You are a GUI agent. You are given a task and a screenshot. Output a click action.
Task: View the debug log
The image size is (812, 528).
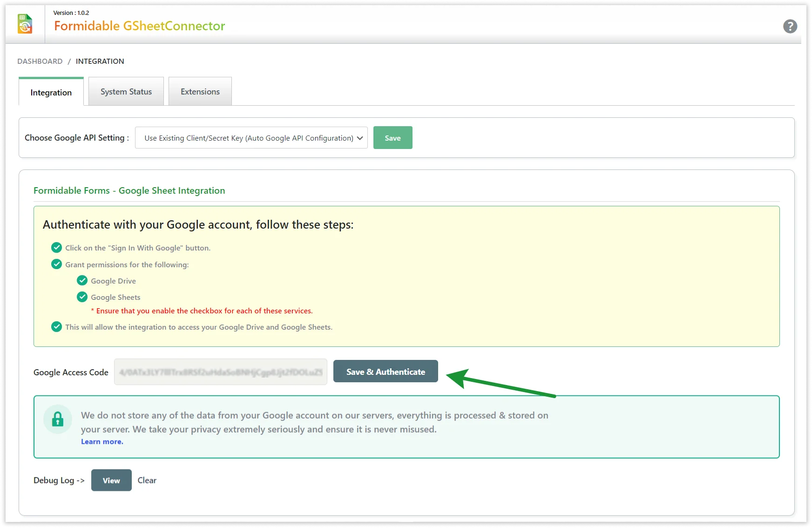pyautogui.click(x=111, y=480)
